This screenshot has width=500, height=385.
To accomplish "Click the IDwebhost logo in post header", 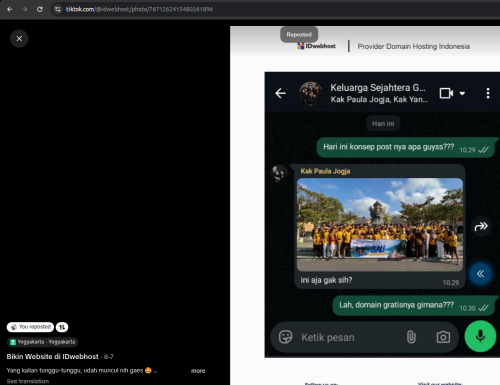I will click(x=316, y=46).
